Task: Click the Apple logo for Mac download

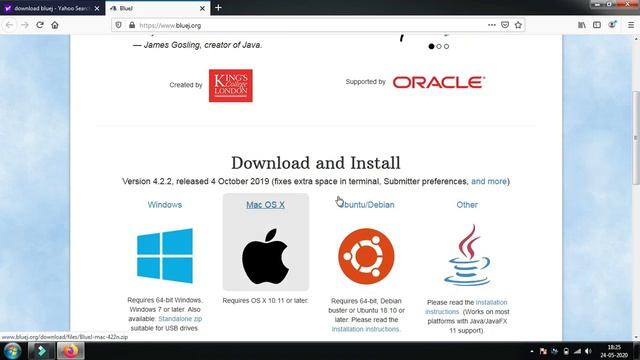Action: coord(265,256)
